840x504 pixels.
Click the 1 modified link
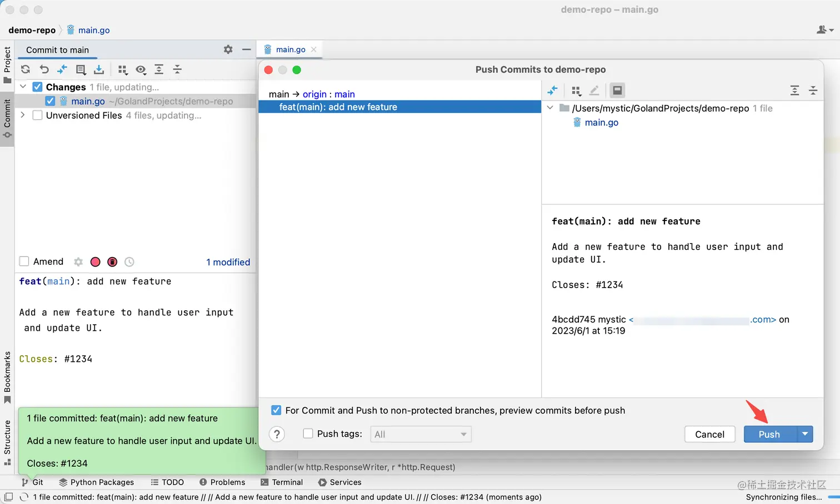pyautogui.click(x=228, y=262)
